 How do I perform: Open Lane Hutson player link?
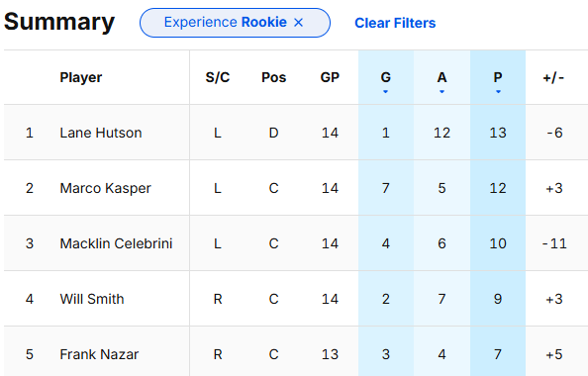click(101, 133)
